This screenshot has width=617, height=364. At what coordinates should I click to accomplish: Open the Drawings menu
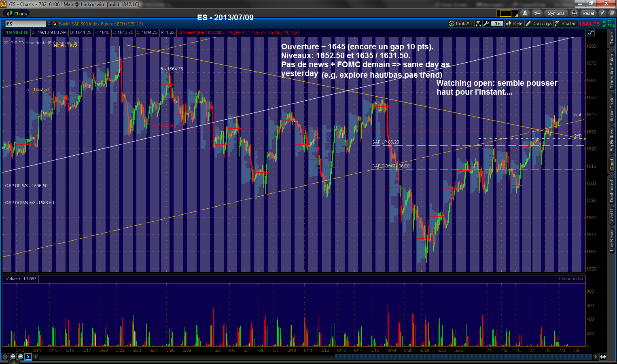point(539,24)
